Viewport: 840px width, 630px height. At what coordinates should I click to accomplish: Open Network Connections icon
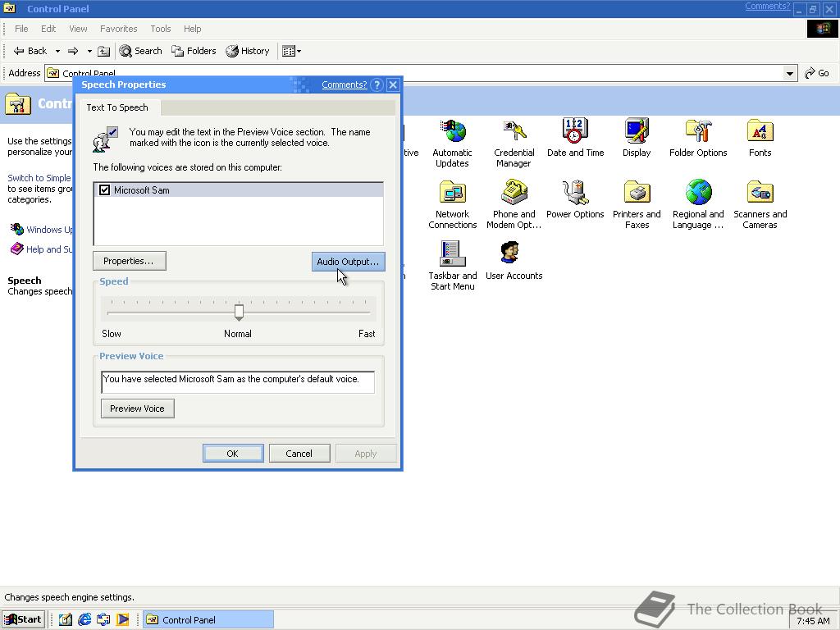(x=452, y=204)
